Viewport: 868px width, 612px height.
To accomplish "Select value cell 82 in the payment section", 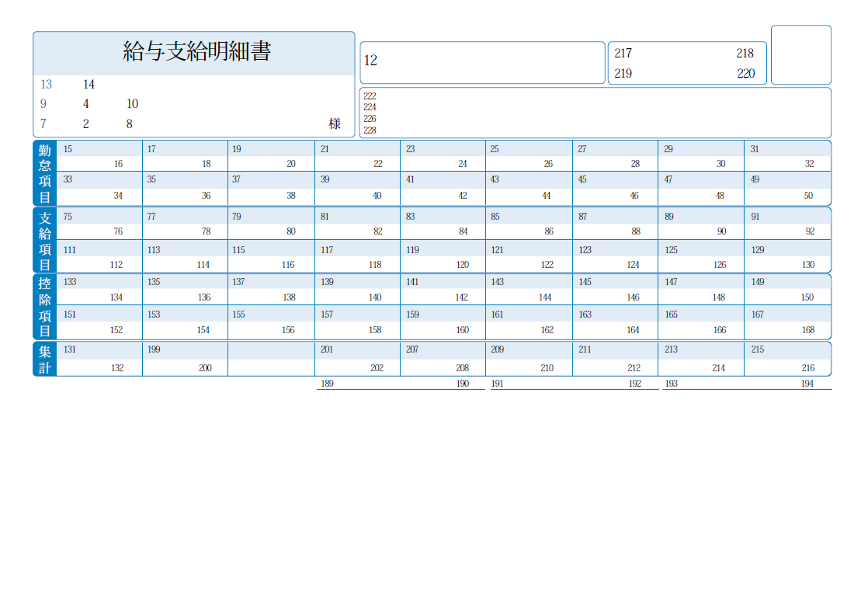I will pyautogui.click(x=377, y=231).
